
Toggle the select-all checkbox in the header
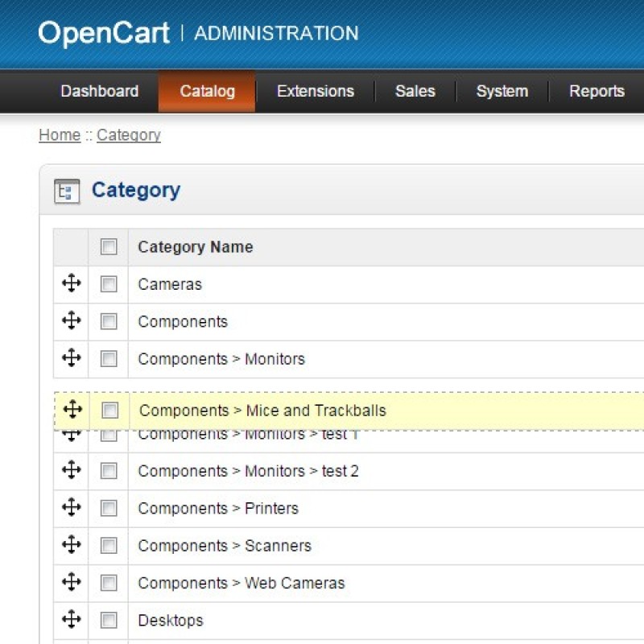[x=109, y=246]
